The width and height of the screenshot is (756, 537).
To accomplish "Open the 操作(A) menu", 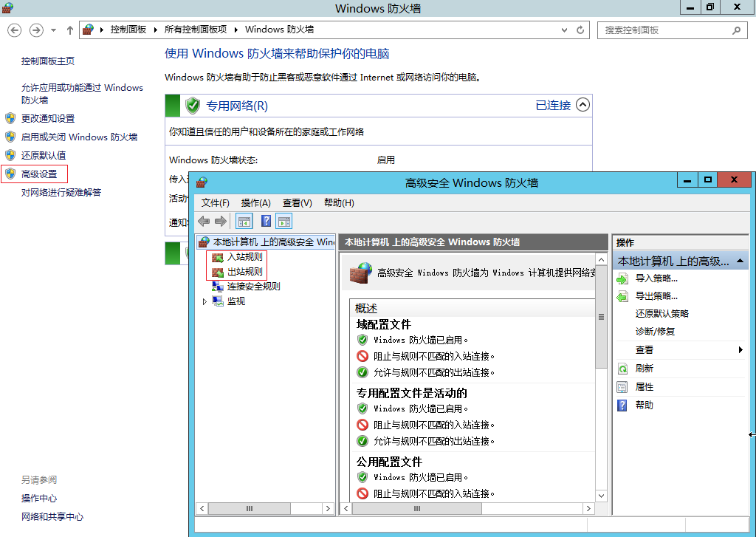I will (x=256, y=203).
